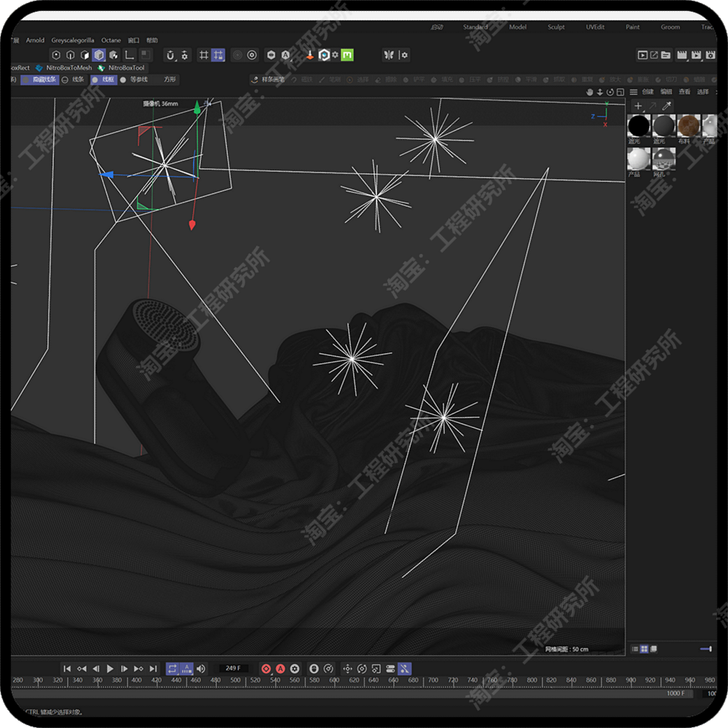This screenshot has width=728, height=728.
Task: Select the brown 布料 fabric material
Action: [689, 126]
